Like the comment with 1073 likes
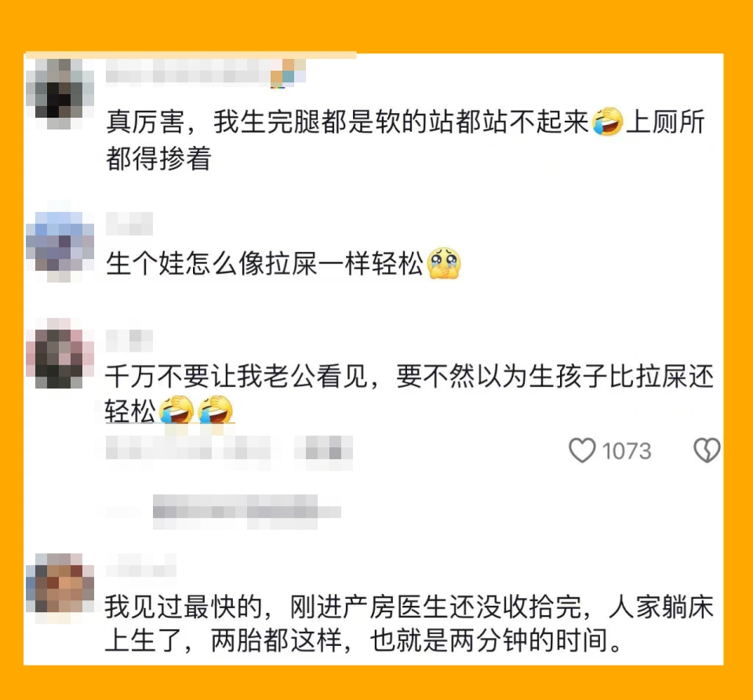753x700 pixels. [581, 450]
